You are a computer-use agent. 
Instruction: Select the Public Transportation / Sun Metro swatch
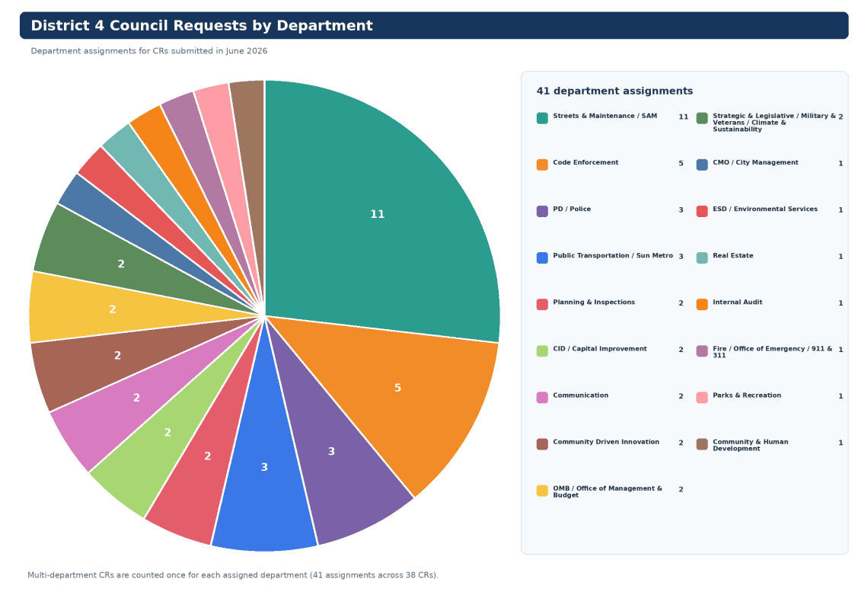pyautogui.click(x=542, y=258)
